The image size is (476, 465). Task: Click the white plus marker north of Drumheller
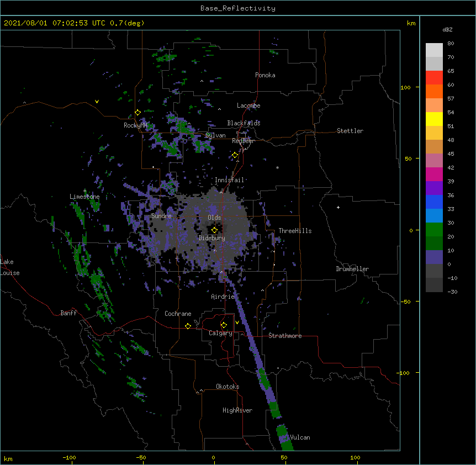click(x=338, y=207)
